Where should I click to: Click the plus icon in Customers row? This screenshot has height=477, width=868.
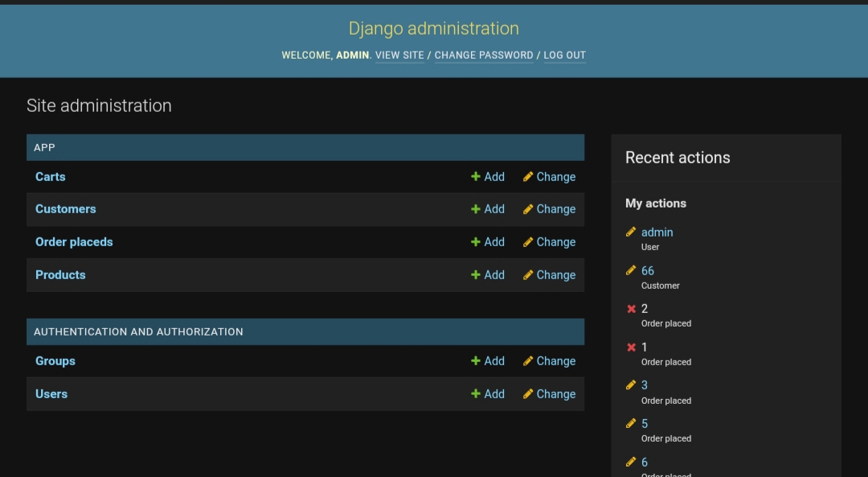476,209
